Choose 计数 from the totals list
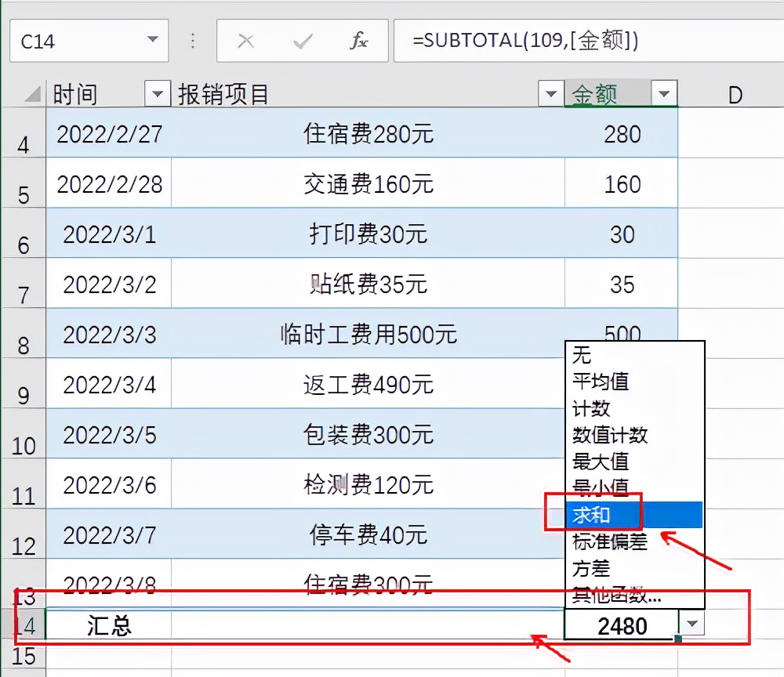The height and width of the screenshot is (677, 784). pos(635,408)
